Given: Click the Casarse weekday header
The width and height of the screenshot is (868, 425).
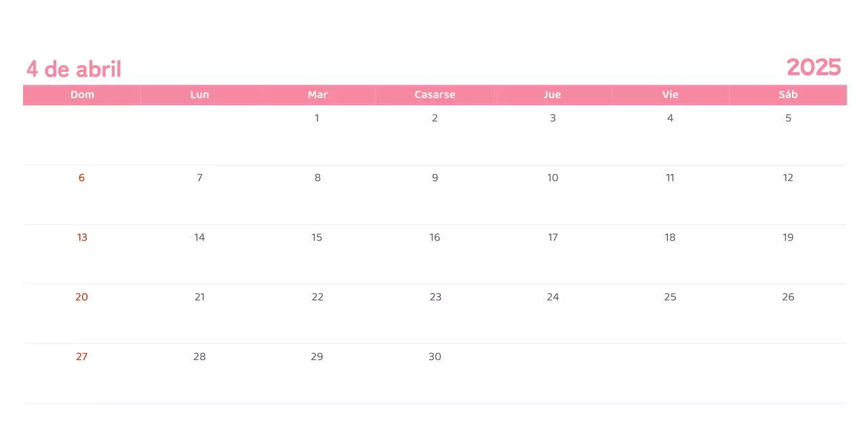Looking at the screenshot, I should coord(435,95).
